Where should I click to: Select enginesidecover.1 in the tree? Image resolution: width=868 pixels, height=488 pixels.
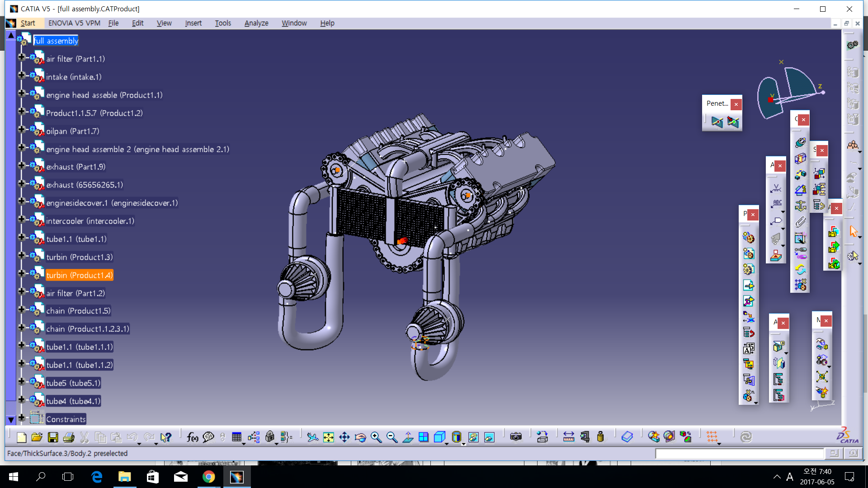(112, 203)
